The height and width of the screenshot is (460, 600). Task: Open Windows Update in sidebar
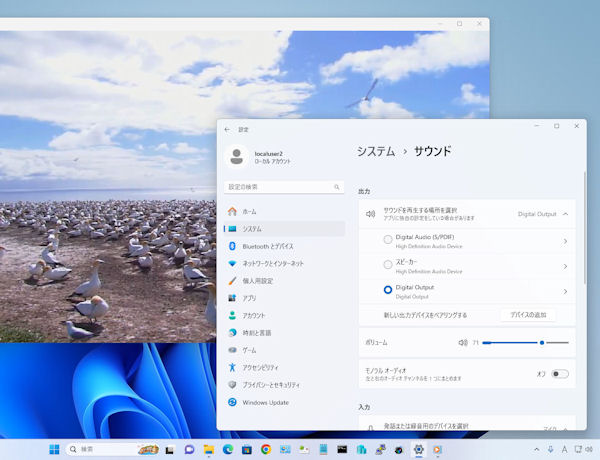pos(285,402)
